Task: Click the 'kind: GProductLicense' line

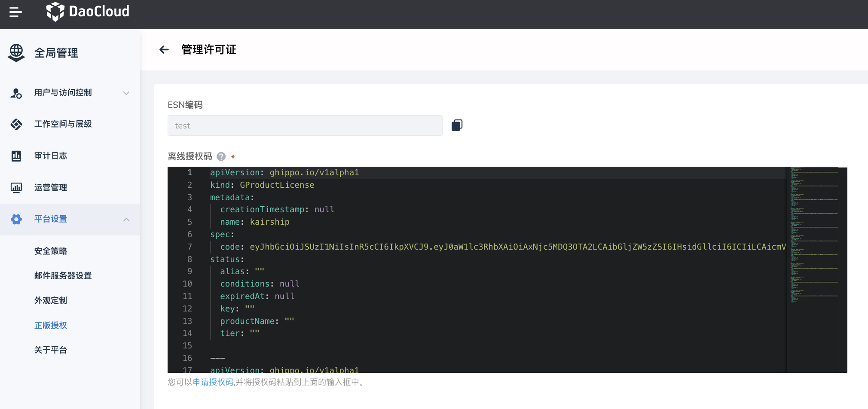Action: click(x=262, y=185)
